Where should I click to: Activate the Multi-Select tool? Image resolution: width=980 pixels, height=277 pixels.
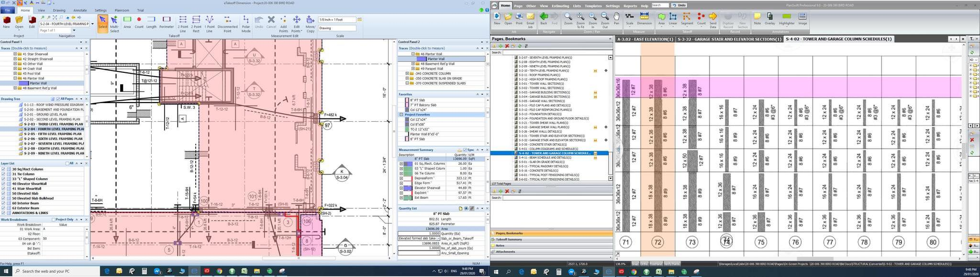114,22
